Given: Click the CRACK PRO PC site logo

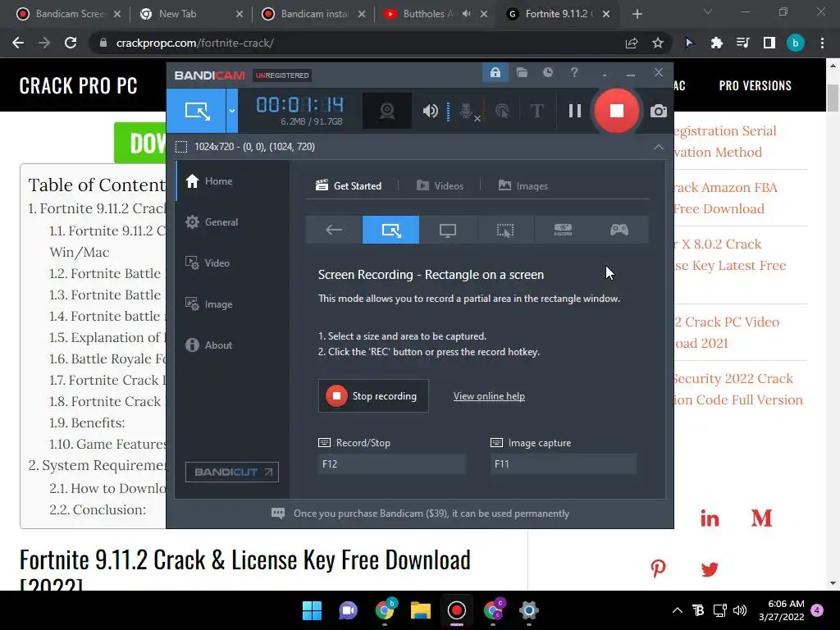Looking at the screenshot, I should [x=78, y=85].
